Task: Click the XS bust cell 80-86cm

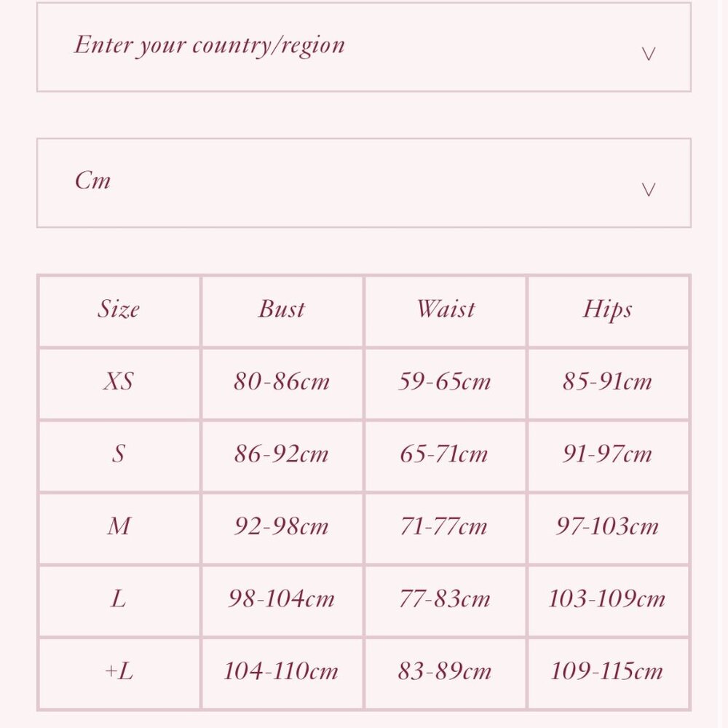Action: (282, 381)
